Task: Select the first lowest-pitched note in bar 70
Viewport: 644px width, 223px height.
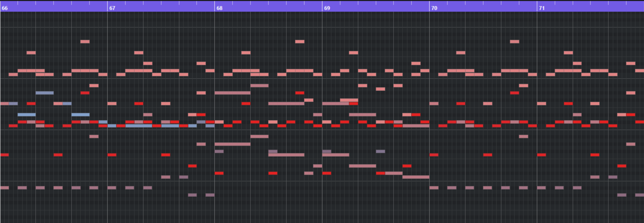Action: coord(434,188)
